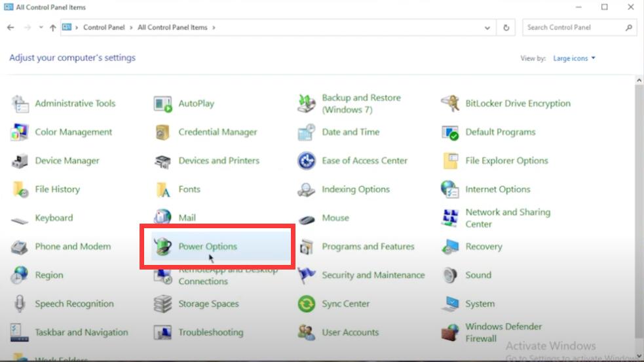
Task: Click the Internet Options globe icon
Action: (449, 190)
